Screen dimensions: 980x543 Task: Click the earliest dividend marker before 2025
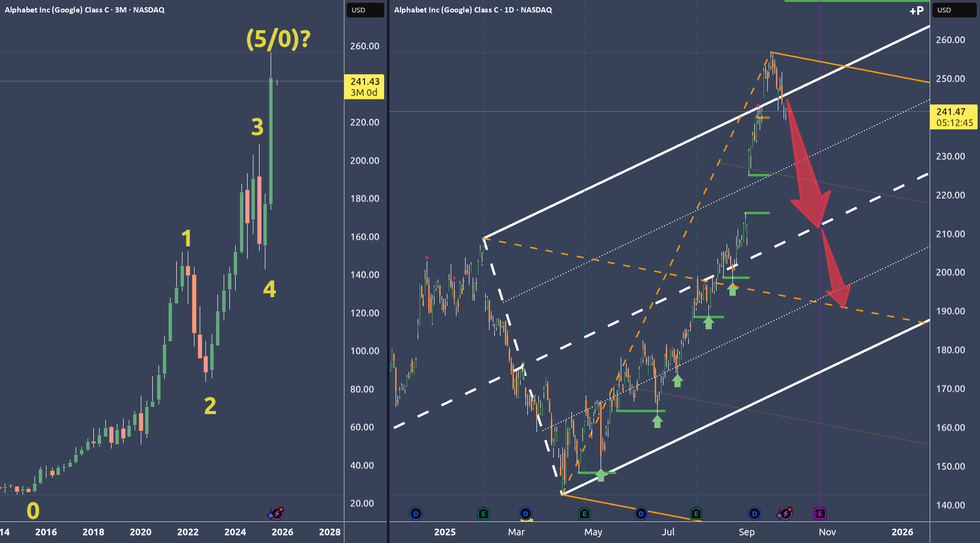pyautogui.click(x=416, y=514)
